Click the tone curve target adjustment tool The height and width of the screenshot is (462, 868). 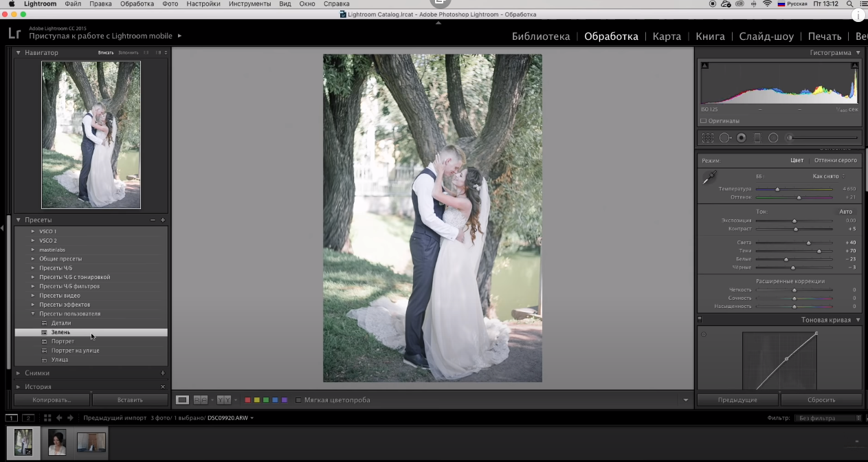[704, 335]
